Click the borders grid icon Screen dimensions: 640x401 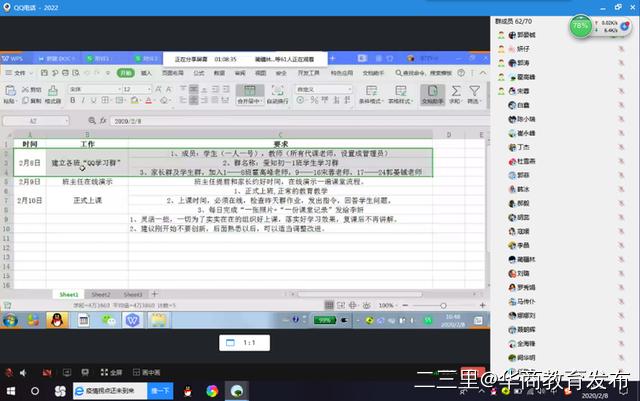105,100
